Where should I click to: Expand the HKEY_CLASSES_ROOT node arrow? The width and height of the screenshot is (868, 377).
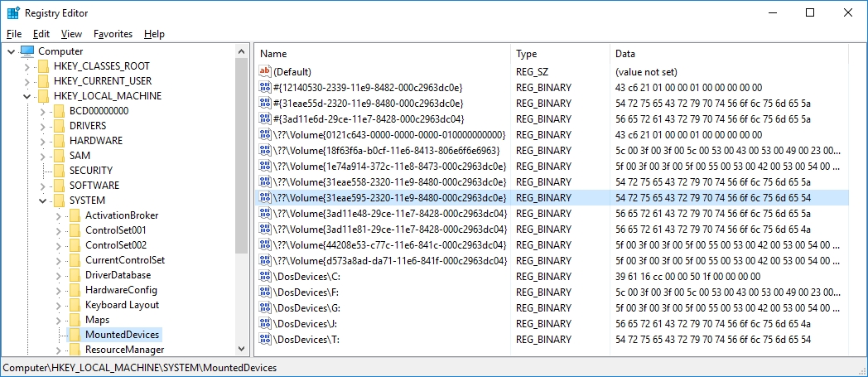27,66
